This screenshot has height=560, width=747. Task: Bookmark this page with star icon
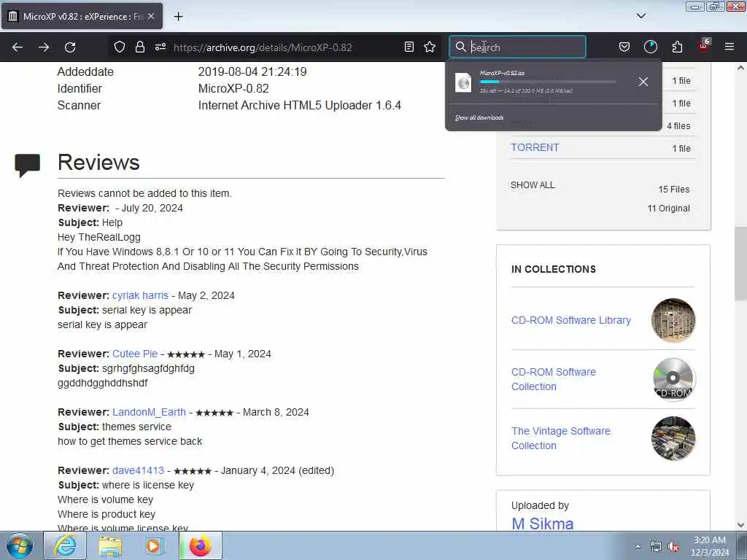click(430, 47)
